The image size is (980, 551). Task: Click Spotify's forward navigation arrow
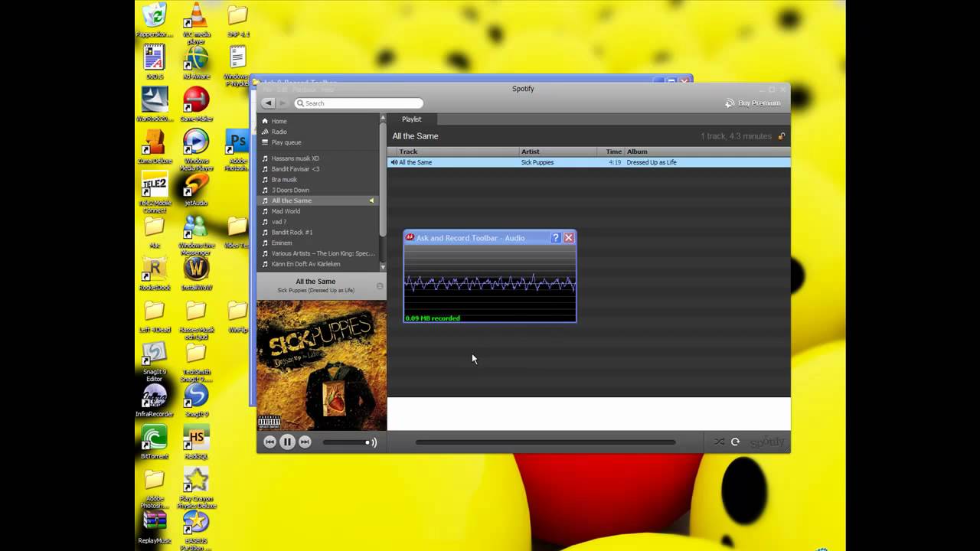283,103
